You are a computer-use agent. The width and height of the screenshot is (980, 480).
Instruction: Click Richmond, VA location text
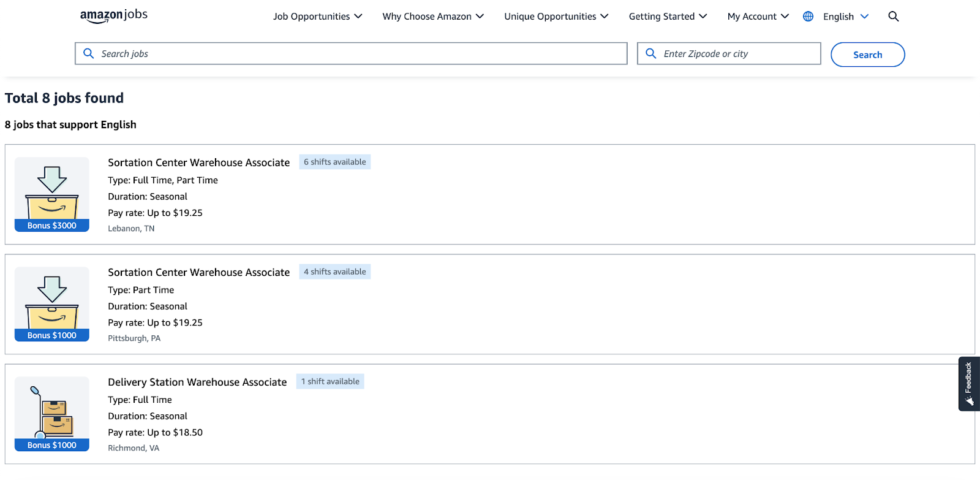point(134,448)
